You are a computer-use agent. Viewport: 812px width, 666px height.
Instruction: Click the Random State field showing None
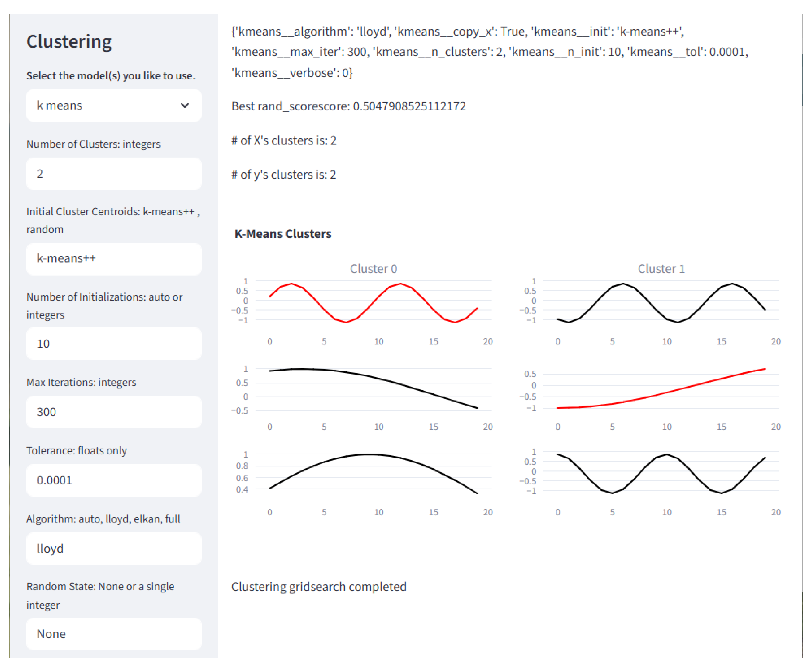tap(114, 634)
